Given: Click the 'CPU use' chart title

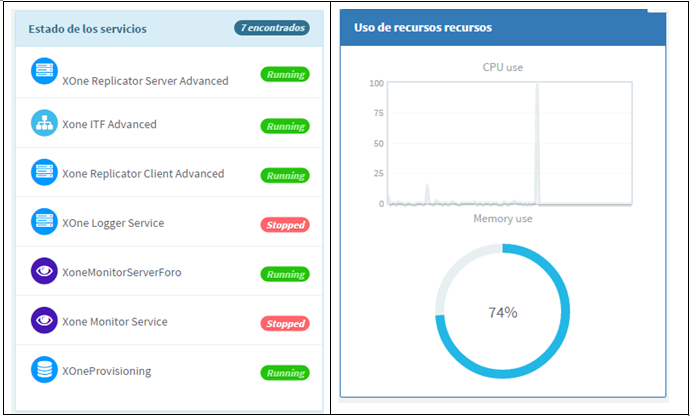Looking at the screenshot, I should pyautogui.click(x=503, y=67).
